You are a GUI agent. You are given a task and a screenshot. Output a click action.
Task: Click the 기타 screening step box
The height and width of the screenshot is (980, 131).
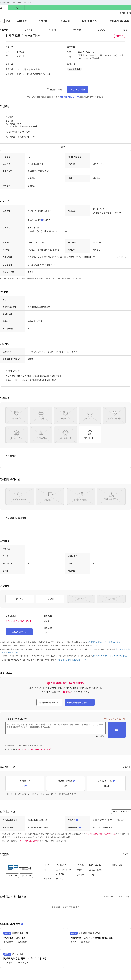pos(111,599)
